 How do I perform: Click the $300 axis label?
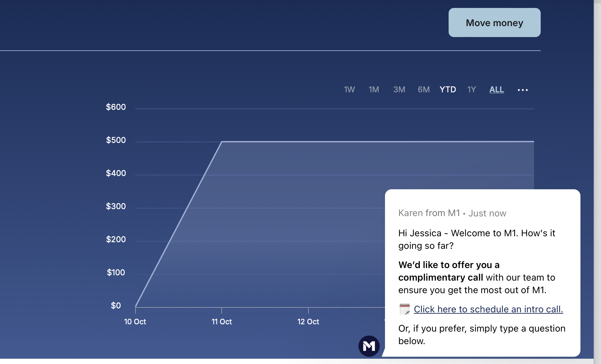[116, 206]
